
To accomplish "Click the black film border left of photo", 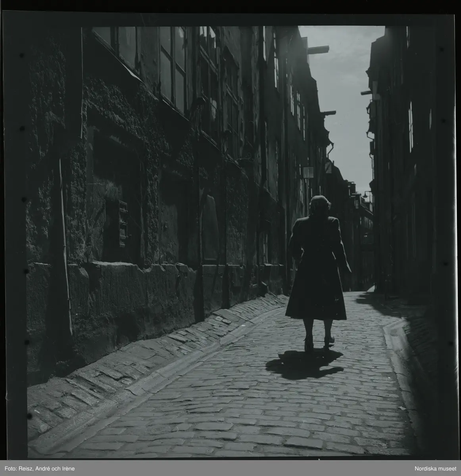I will [14, 238].
